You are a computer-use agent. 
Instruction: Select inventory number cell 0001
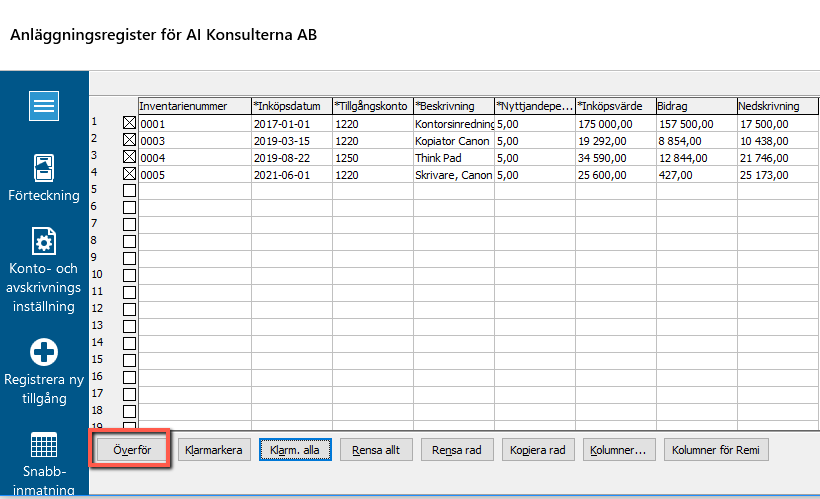(x=195, y=124)
